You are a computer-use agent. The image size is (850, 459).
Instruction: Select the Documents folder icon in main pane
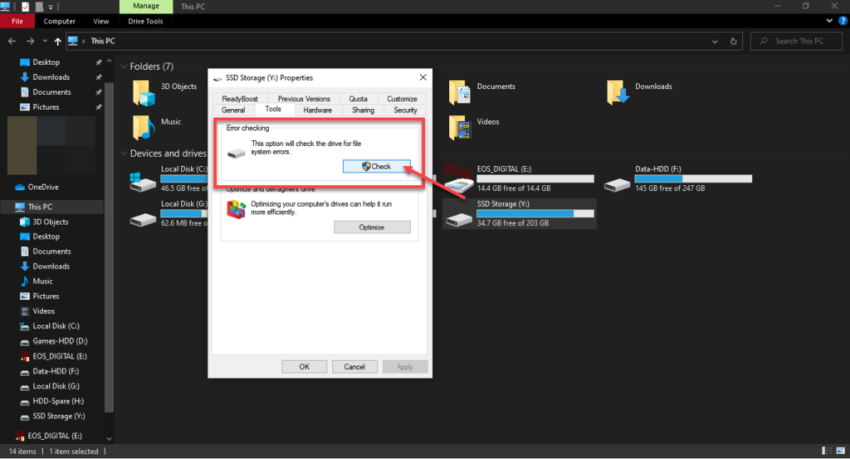(460, 93)
